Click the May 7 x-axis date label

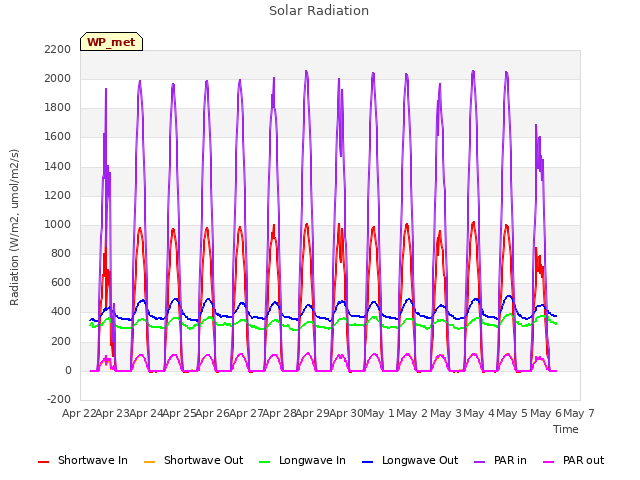tap(578, 413)
